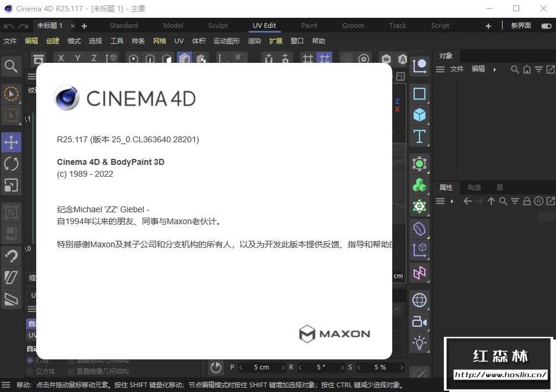The image size is (556, 392).
Task: Click the globe Floor/Environment icon
Action: (420, 300)
